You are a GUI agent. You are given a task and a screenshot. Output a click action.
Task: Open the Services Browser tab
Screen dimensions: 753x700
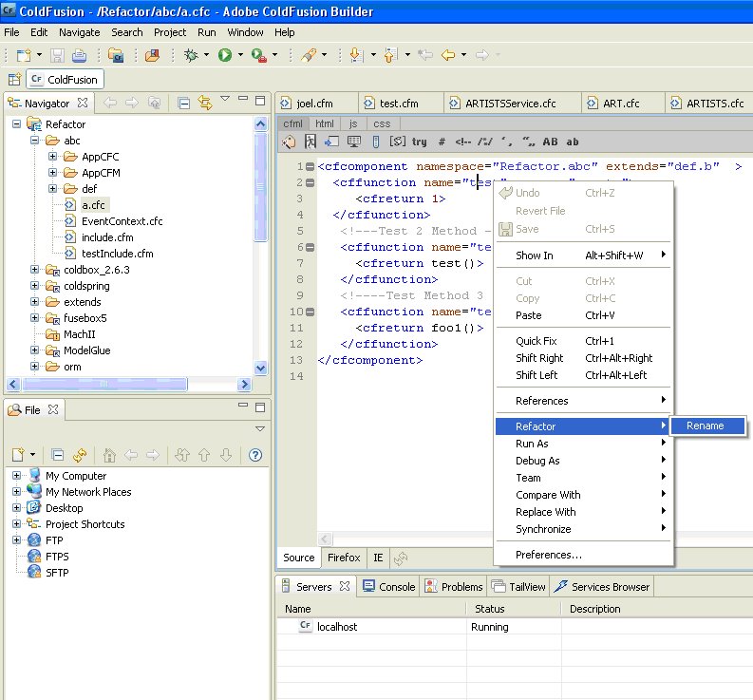click(x=602, y=587)
